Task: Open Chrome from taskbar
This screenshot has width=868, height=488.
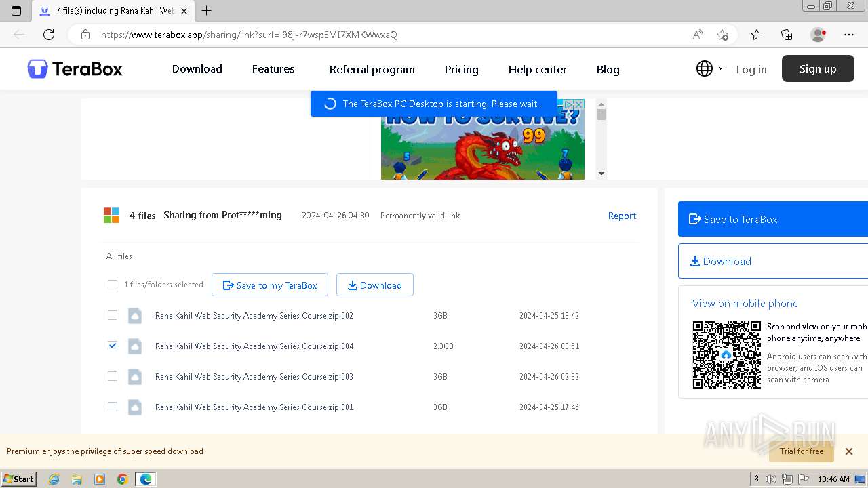Action: (123, 479)
